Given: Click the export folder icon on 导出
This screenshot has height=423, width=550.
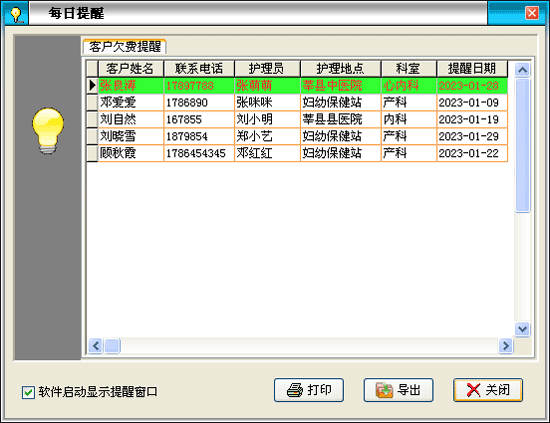Looking at the screenshot, I should click(384, 390).
